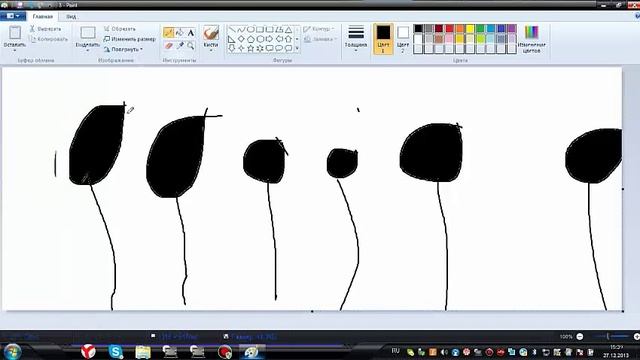This screenshot has height=360, width=640.
Task: Choose the Left arrow shape
Action: pyautogui.click(x=279, y=39)
